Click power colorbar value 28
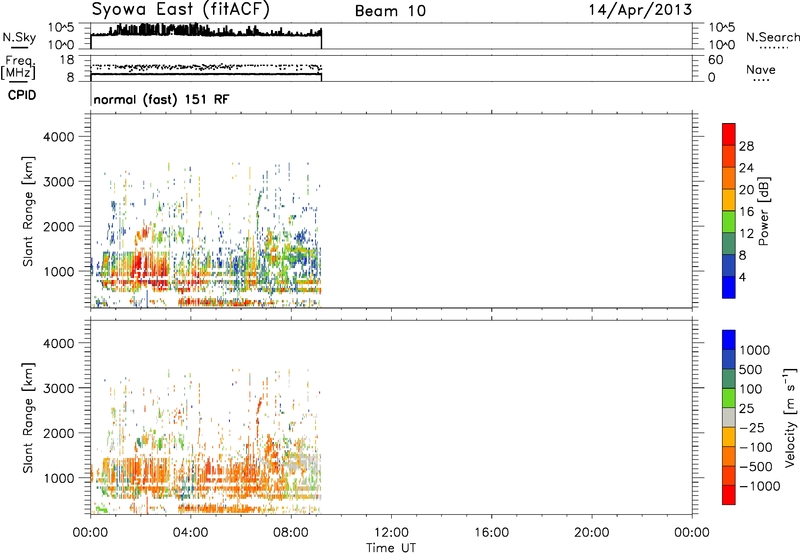This screenshot has height=554, width=800. (746, 146)
